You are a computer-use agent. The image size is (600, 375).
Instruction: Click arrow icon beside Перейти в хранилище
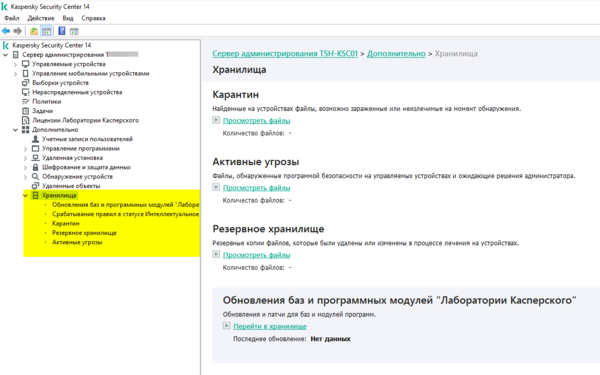point(227,325)
